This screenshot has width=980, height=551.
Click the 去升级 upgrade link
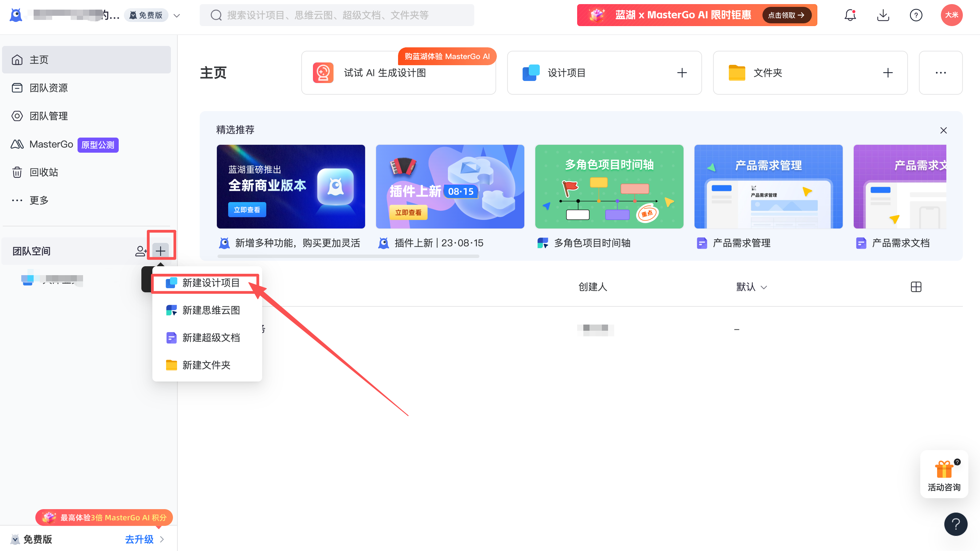140,539
